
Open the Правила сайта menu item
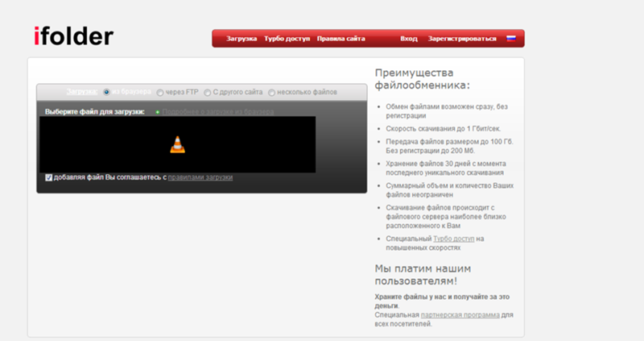[341, 39]
